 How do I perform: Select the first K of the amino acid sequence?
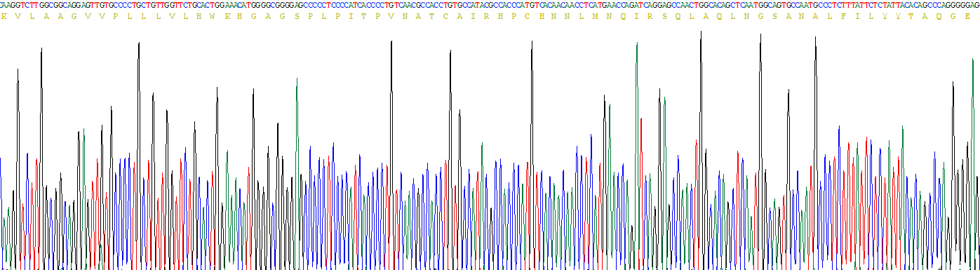click(4, 16)
